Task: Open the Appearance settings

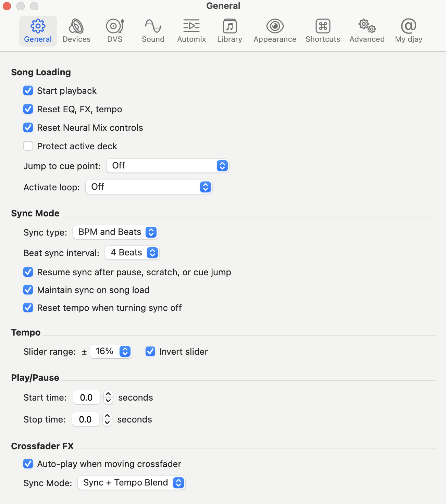Action: click(274, 31)
